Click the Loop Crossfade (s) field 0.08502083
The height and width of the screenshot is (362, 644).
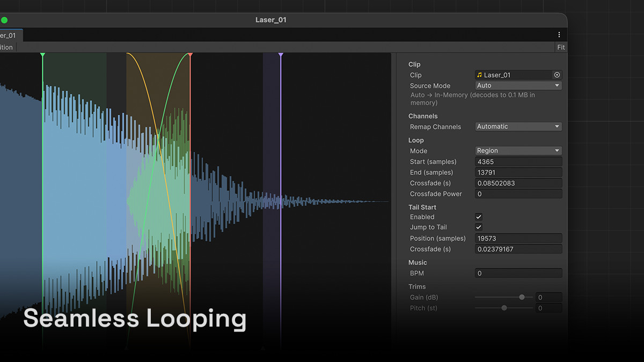[518, 183]
